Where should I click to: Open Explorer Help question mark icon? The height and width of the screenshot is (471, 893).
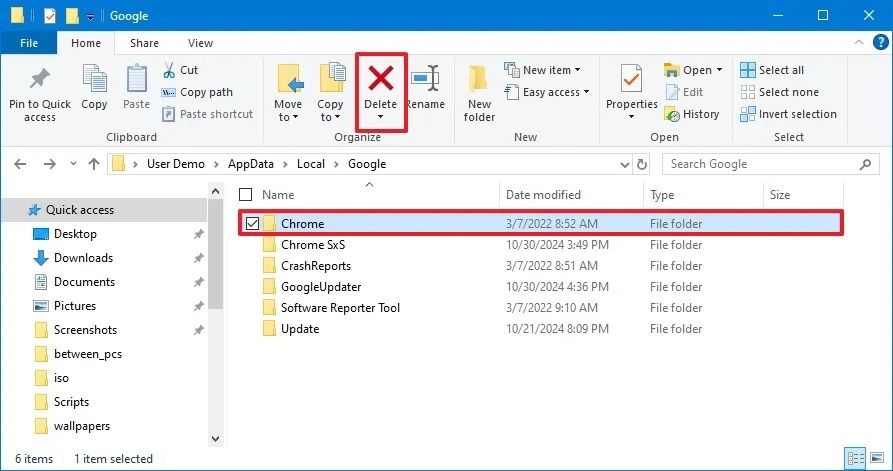(880, 43)
